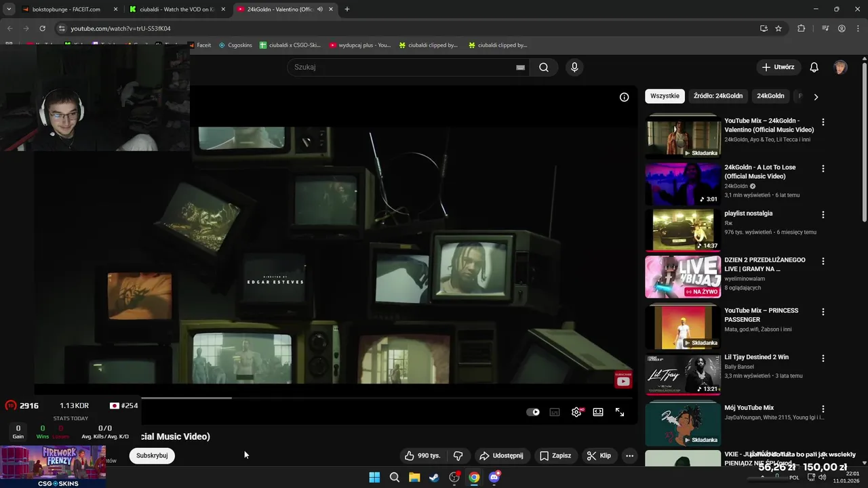Open A Lot To Lose video thumbnail
Viewport: 868px width, 488px height.
[683, 184]
